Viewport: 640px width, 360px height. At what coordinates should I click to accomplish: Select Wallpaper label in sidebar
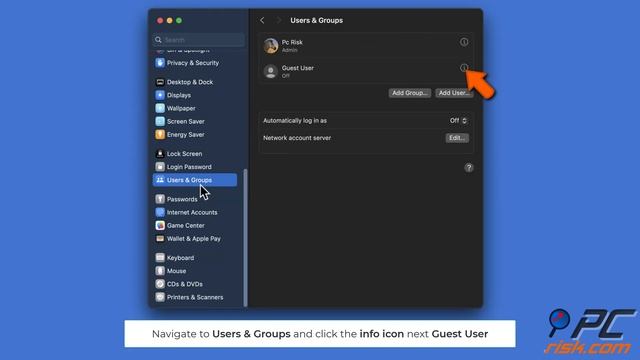click(181, 108)
